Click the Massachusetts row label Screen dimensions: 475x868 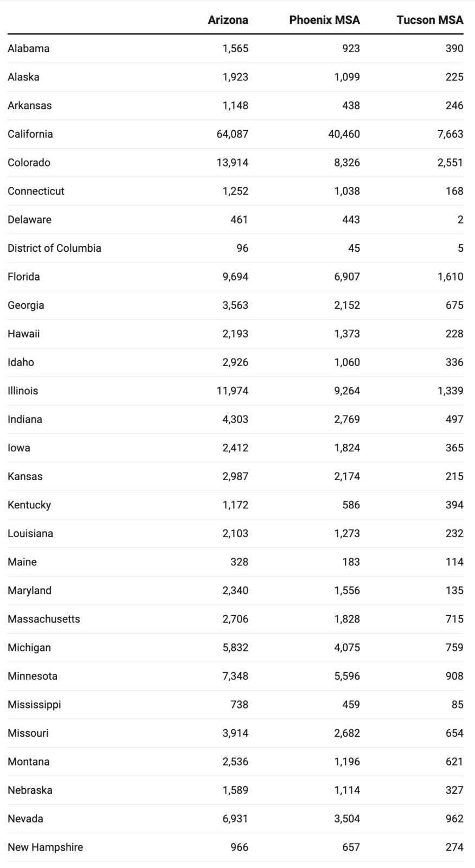(44, 619)
